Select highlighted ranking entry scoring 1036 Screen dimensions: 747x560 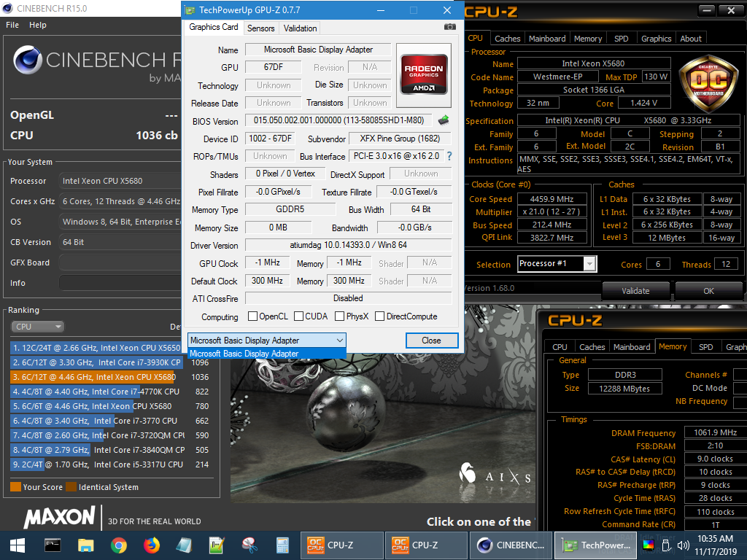click(x=110, y=377)
